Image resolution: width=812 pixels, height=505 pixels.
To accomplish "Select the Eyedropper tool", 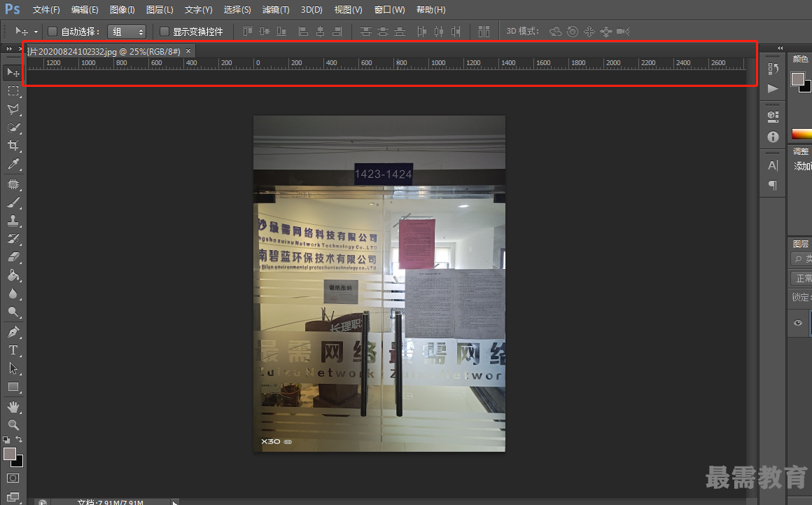I will pyautogui.click(x=13, y=164).
